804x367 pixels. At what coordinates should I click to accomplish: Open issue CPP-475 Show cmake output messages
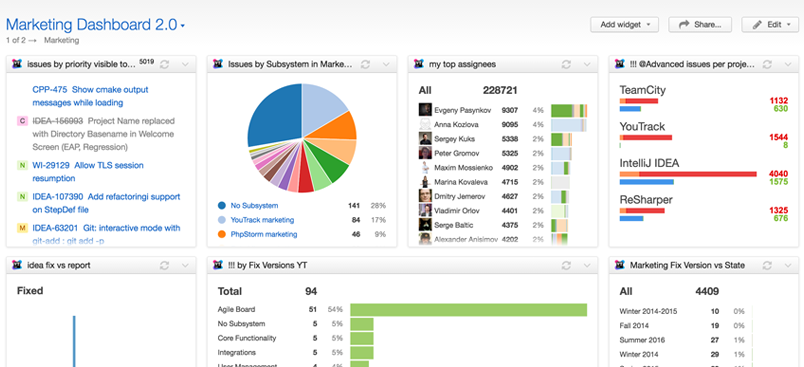point(90,96)
